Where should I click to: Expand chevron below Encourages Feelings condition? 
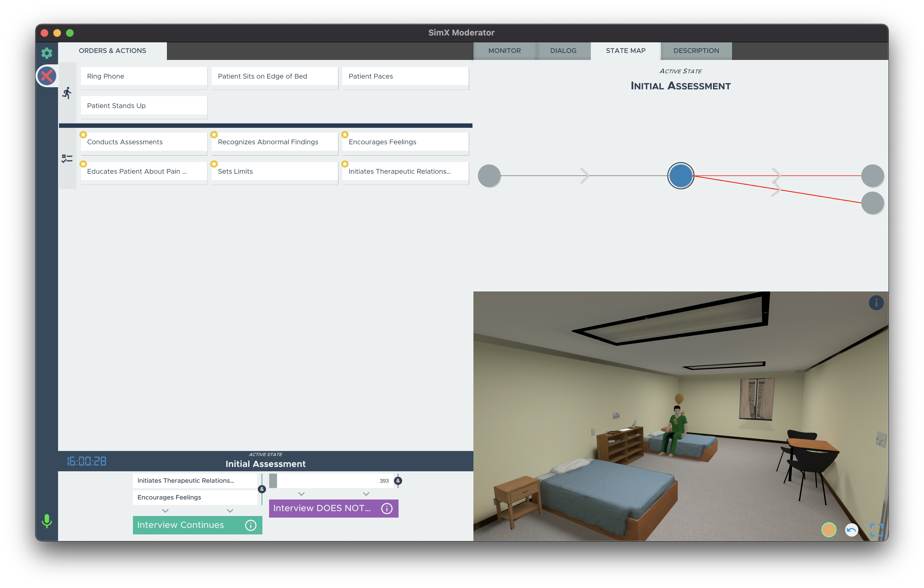(165, 511)
